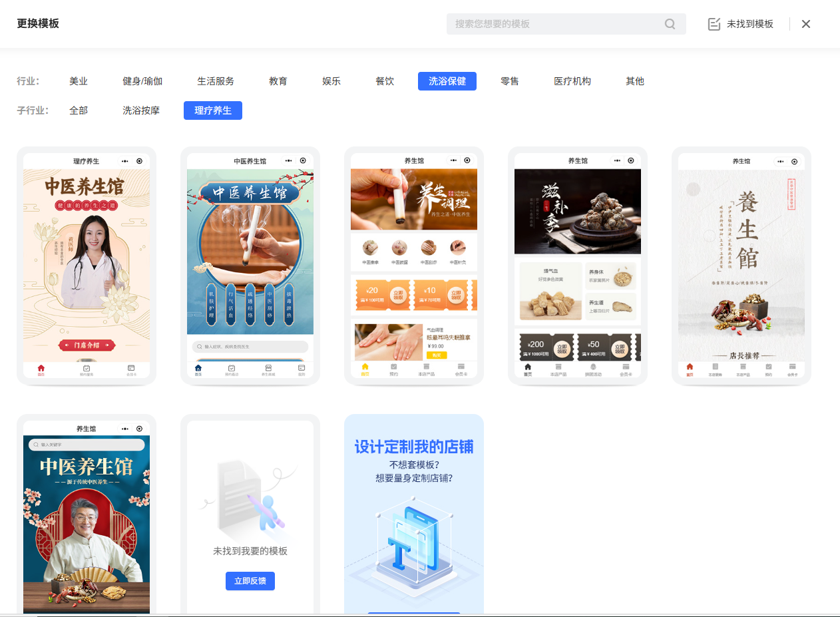
Task: Click the 未找到我要的模板 card text
Action: coord(250,551)
